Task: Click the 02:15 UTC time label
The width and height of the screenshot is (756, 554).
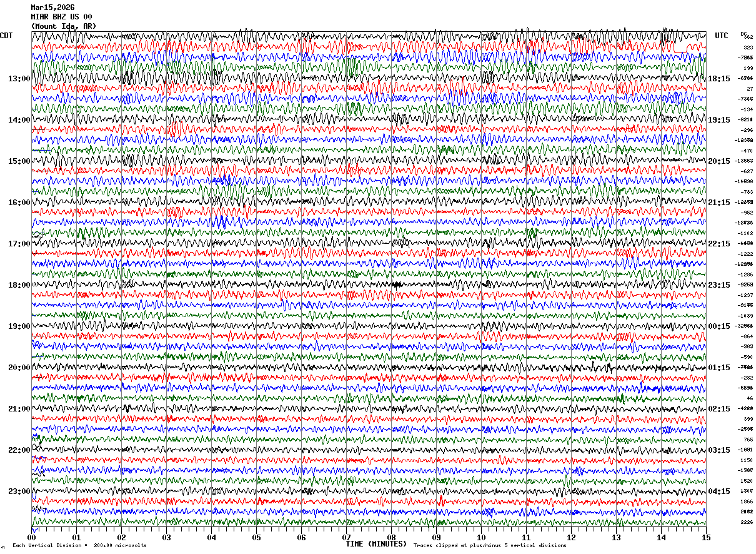Action: [719, 409]
